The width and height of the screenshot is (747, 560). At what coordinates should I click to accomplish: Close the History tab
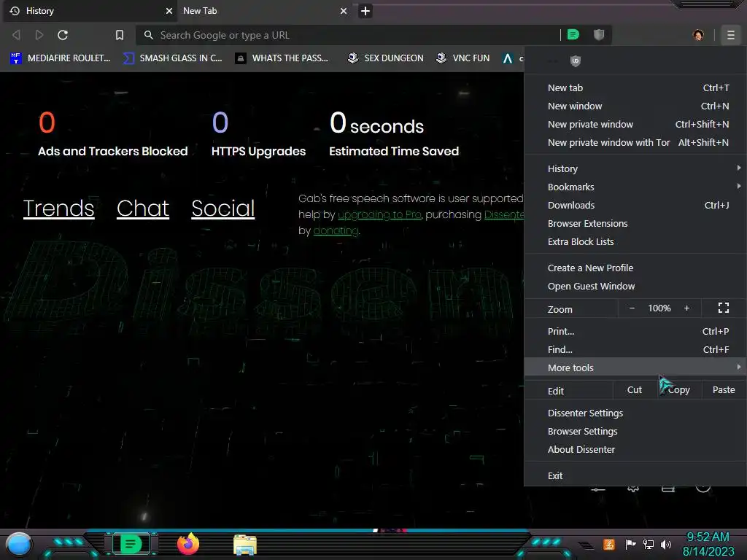coord(169,11)
